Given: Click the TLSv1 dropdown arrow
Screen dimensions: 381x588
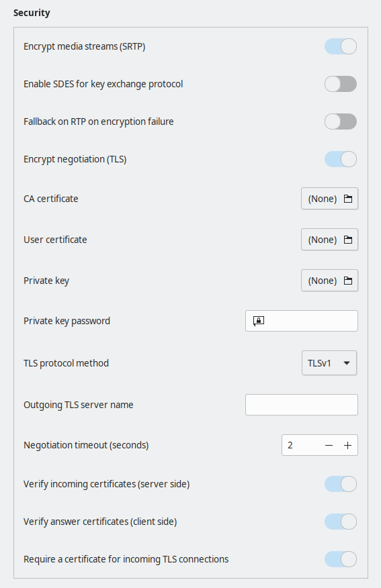Looking at the screenshot, I should point(347,363).
